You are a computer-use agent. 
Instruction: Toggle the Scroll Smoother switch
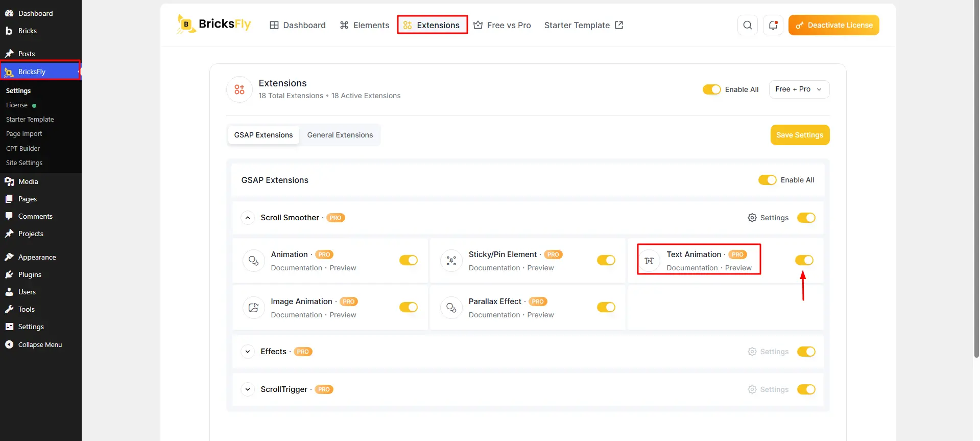806,218
